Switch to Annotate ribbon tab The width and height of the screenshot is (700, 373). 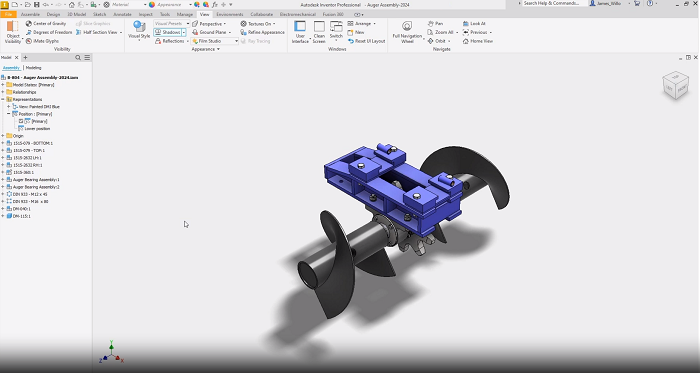point(122,14)
